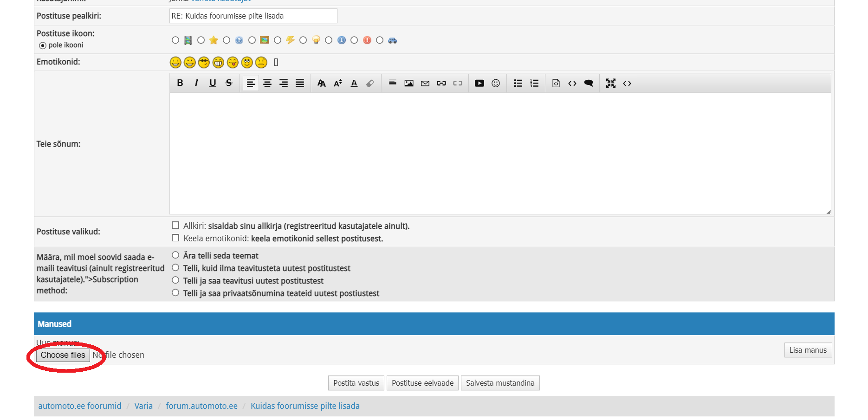
Task: Insert a quote block
Action: [589, 83]
